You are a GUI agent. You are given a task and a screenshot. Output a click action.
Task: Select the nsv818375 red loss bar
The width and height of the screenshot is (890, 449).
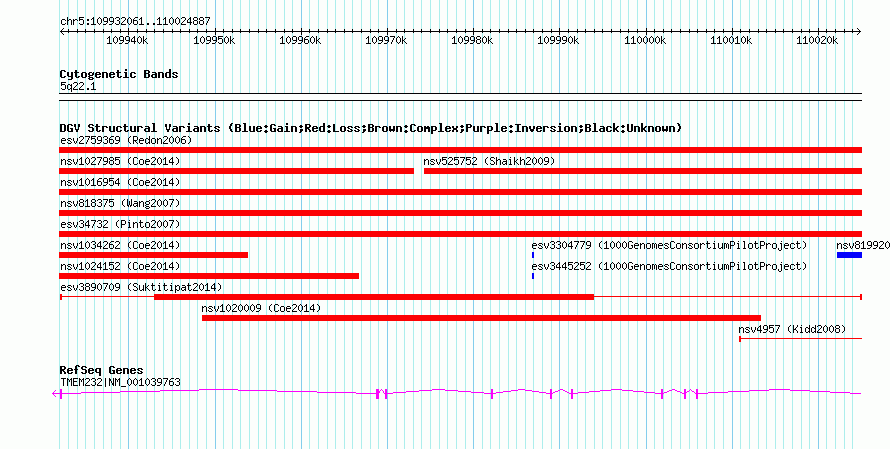(460, 213)
